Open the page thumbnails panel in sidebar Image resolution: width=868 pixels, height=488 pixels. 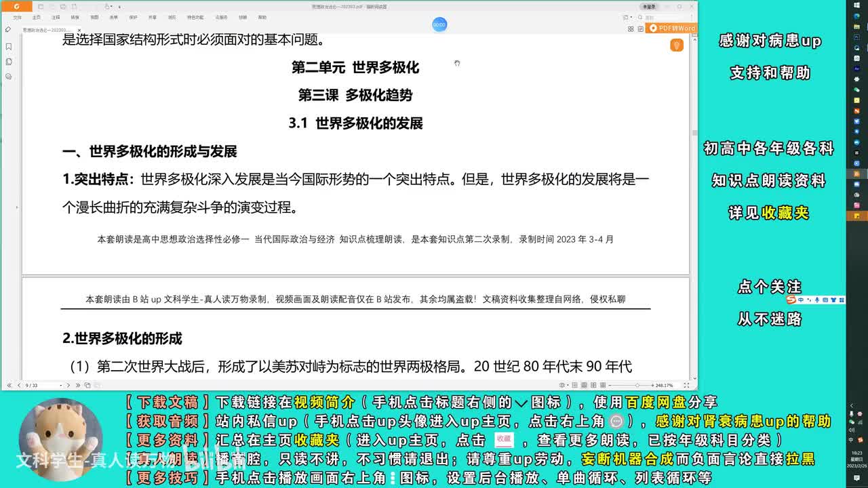tap(9, 62)
